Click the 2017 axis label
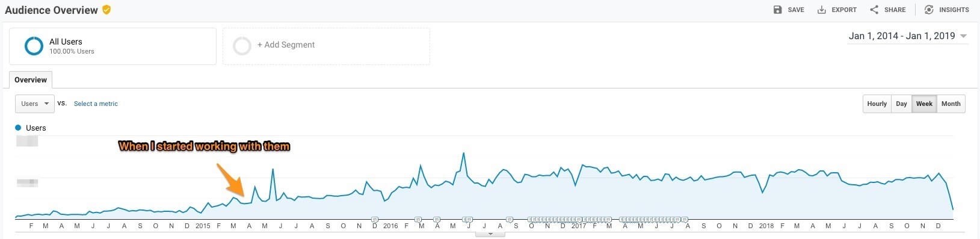Screen dimensions: 980x239 click(x=579, y=226)
